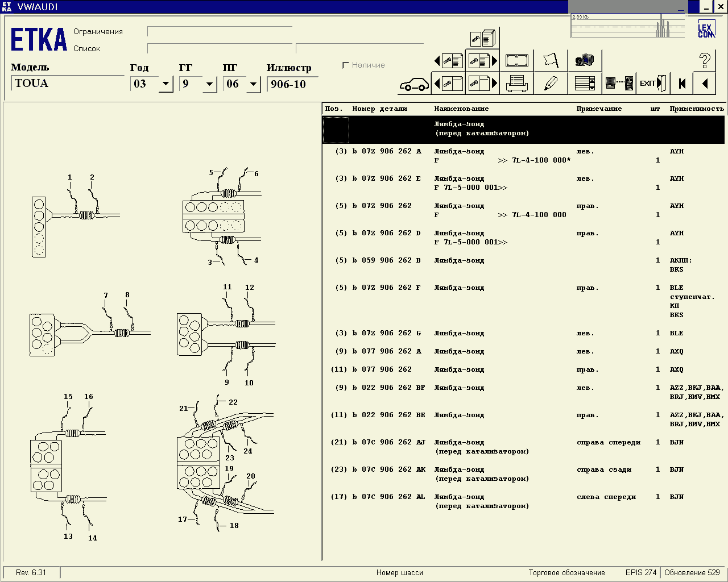Screen dimensions: 728x582
Task: Open the ПГ subgroup dropdown
Action: coord(253,84)
